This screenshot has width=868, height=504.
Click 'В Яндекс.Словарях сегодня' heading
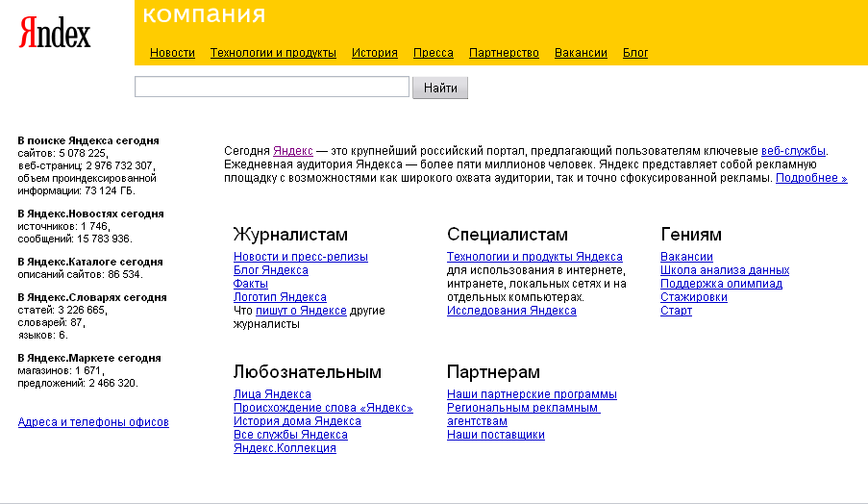[92, 297]
